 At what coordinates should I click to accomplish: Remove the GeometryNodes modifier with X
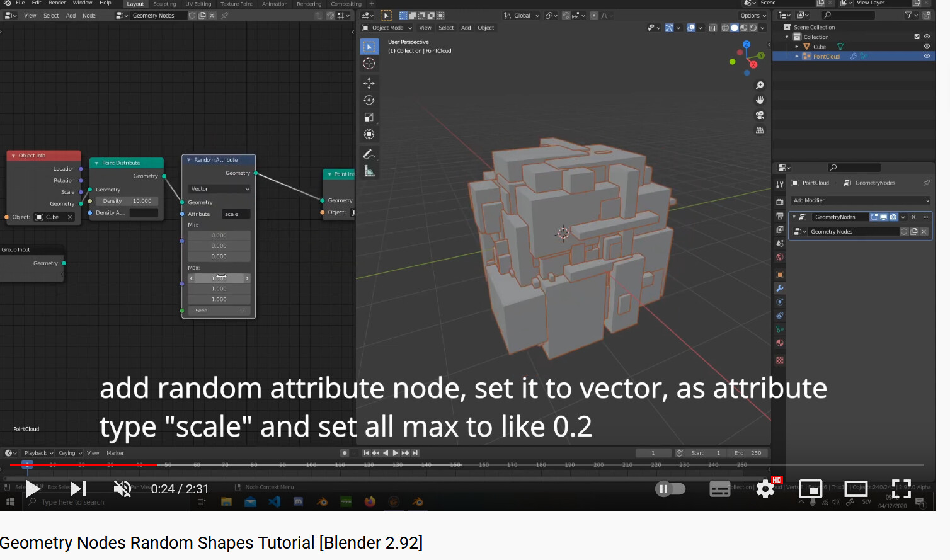[x=913, y=217]
